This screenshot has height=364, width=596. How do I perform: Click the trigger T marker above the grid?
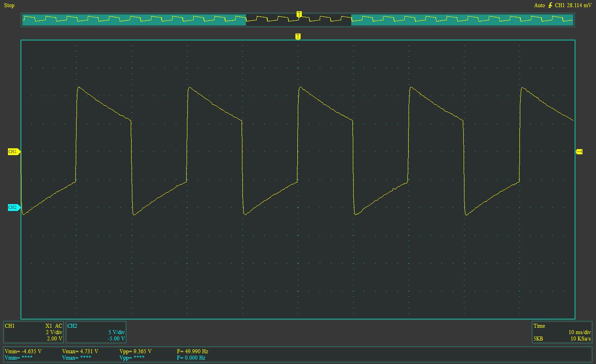coord(298,37)
